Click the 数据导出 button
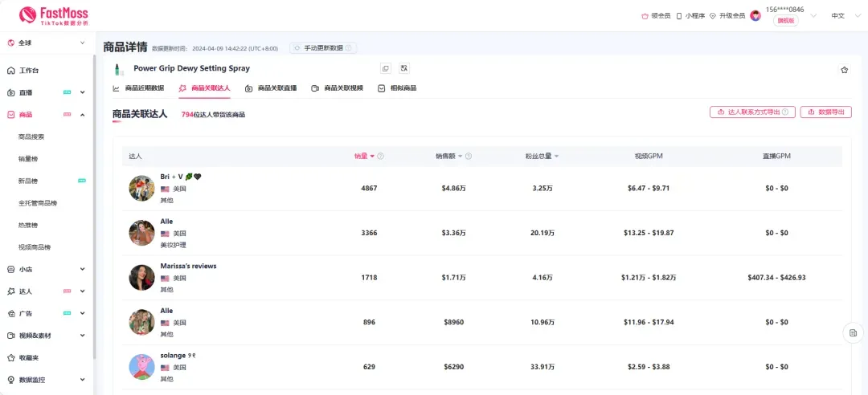Viewport: 868px width, 395px height. [825, 112]
